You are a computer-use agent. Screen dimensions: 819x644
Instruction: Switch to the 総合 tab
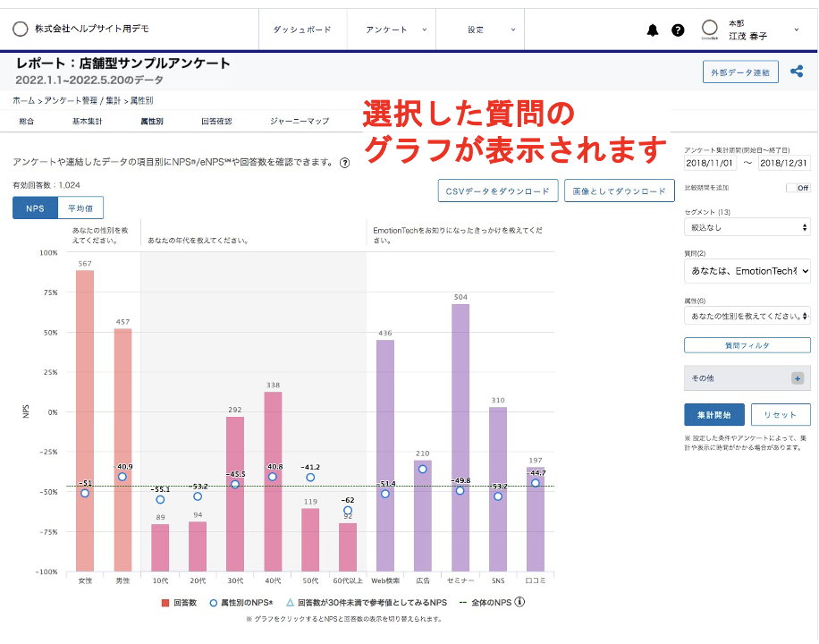(x=27, y=122)
